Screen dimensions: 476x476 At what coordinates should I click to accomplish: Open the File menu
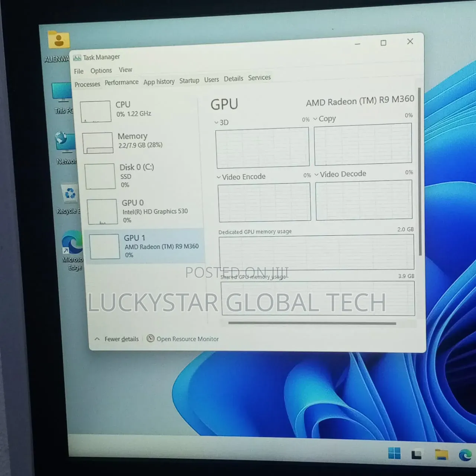(x=78, y=71)
